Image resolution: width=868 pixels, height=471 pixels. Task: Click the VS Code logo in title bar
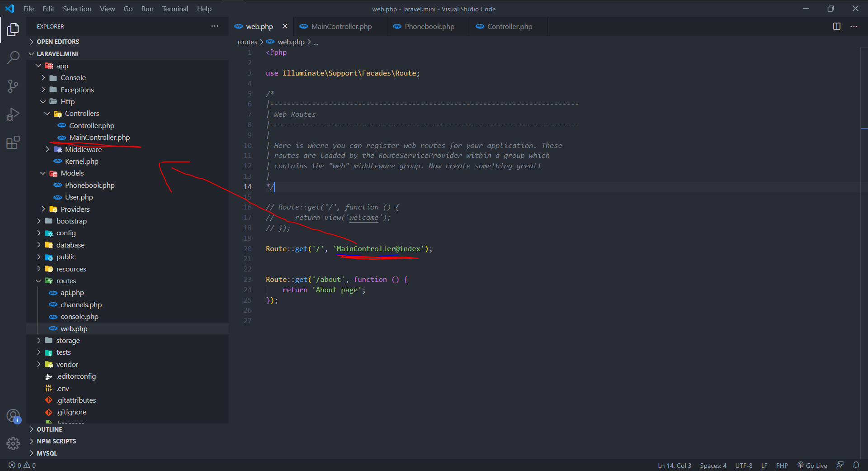coord(9,9)
